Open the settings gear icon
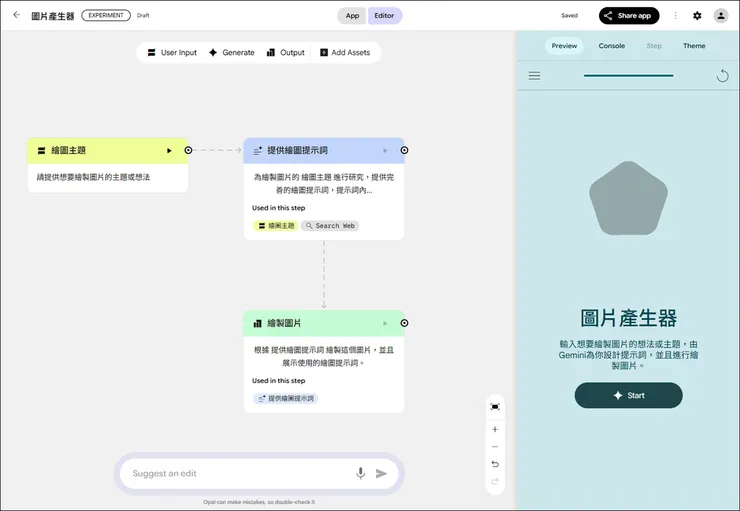The image size is (740, 511). [x=697, y=16]
